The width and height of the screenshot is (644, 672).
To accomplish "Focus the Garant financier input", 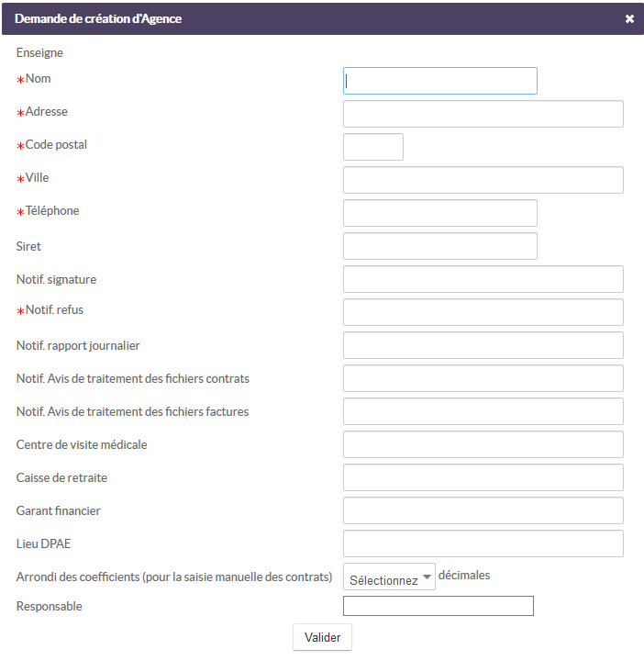I will (483, 510).
